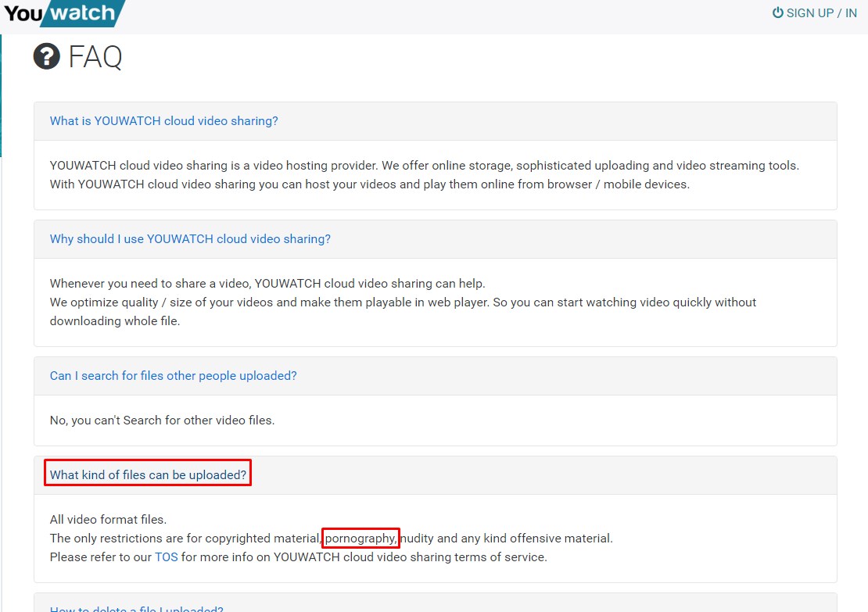Click the YouWatch logo
Image resolution: width=868 pixels, height=612 pixels.
[x=63, y=13]
